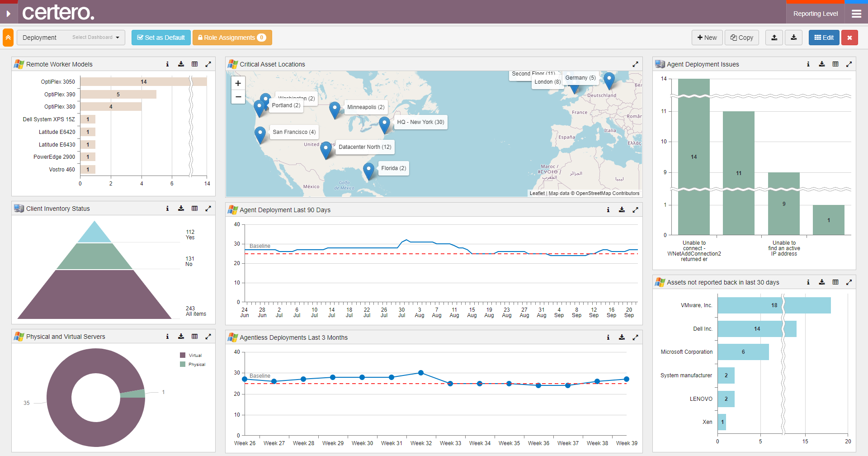Click info icon on Remote Worker Models panel
868x456 pixels.
[167, 64]
